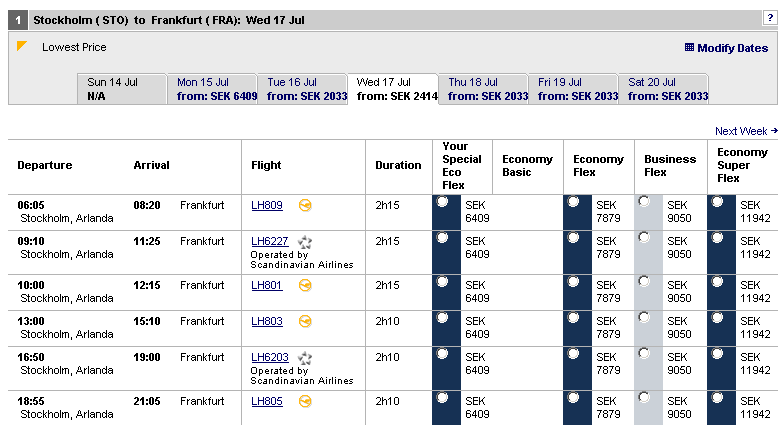The width and height of the screenshot is (784, 425).
Task: Choose Business Flex fare for 13:00 flight
Action: [643, 317]
